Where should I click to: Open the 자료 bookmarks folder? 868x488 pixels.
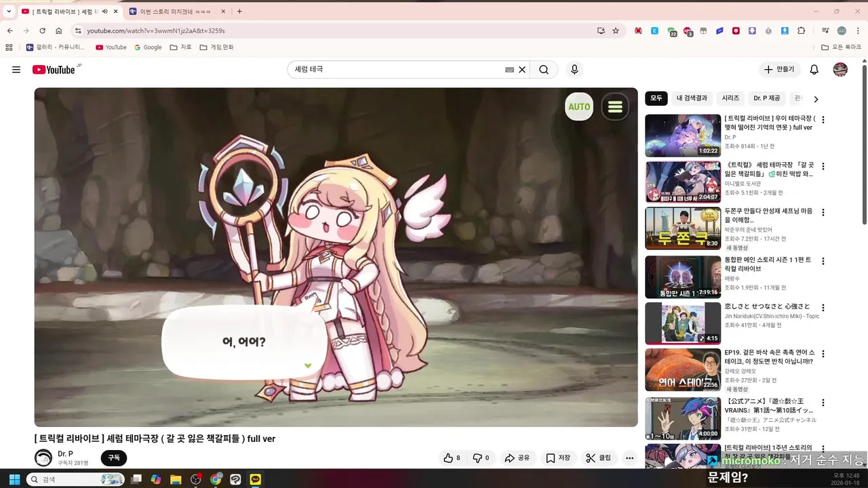click(x=180, y=47)
